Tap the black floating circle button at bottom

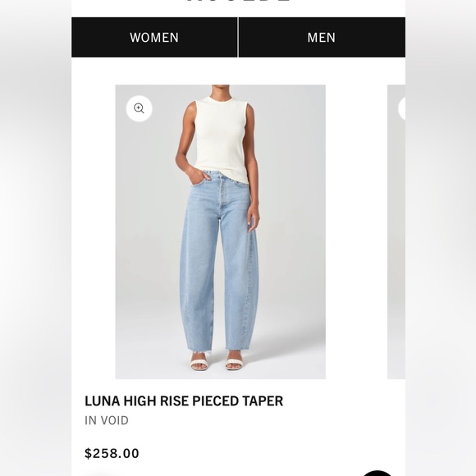point(378,473)
